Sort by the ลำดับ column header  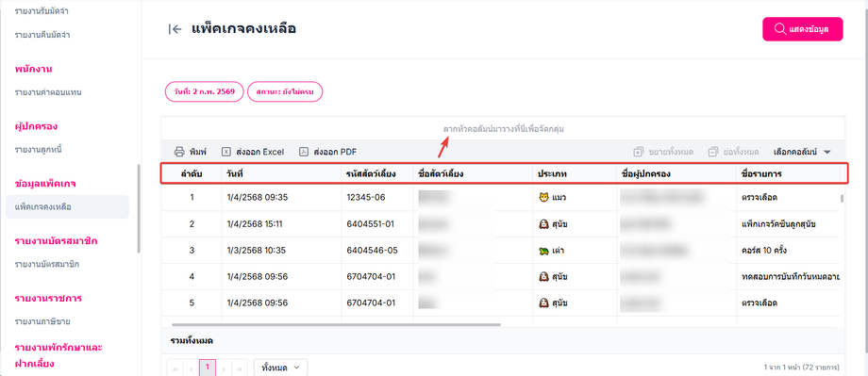tap(192, 173)
